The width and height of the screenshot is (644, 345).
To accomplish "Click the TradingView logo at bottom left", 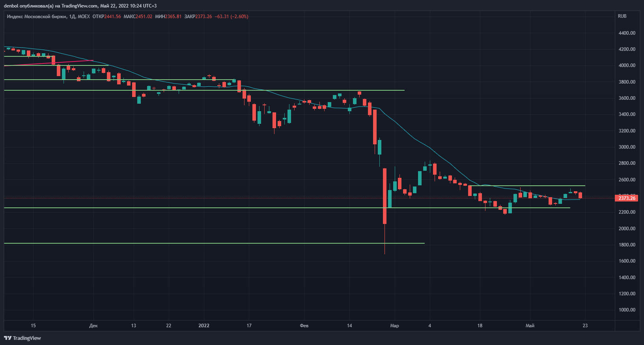I will click(x=22, y=338).
